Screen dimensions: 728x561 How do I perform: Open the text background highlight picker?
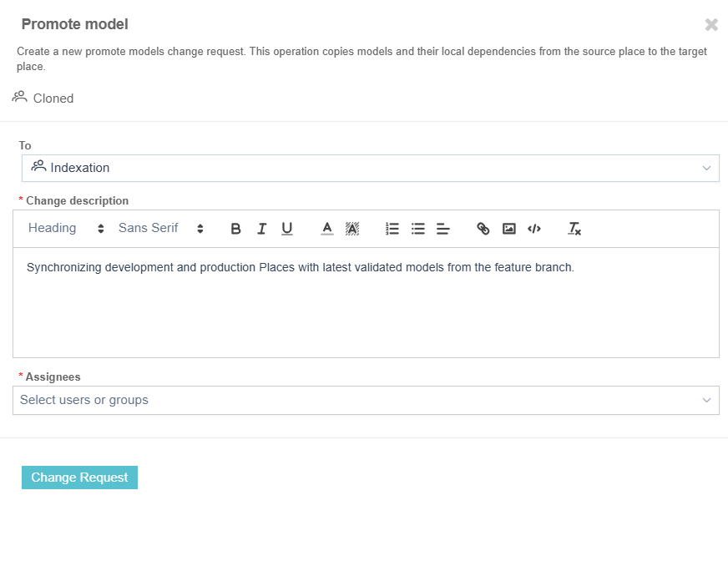click(x=352, y=229)
